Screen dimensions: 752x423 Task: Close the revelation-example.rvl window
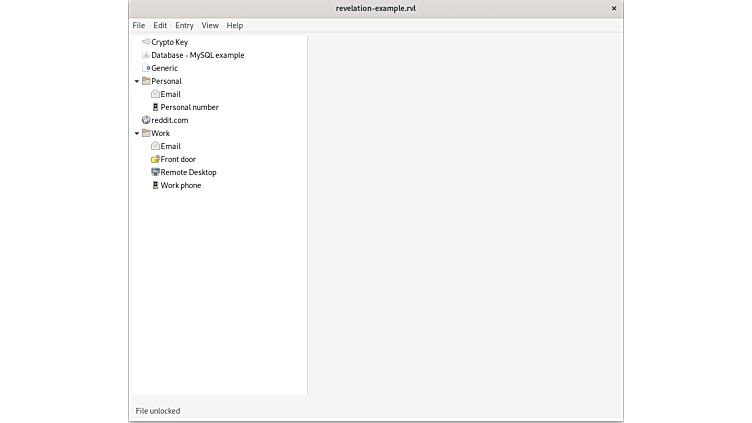613,8
